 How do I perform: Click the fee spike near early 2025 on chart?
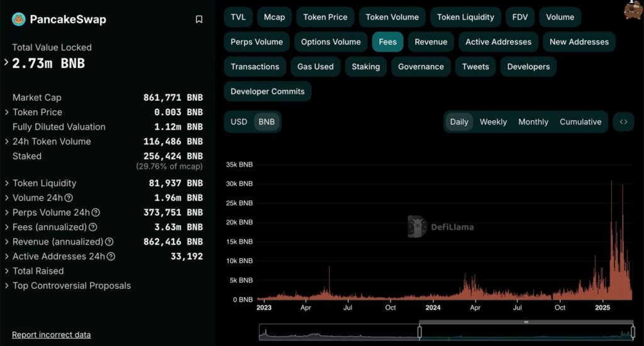point(611,240)
